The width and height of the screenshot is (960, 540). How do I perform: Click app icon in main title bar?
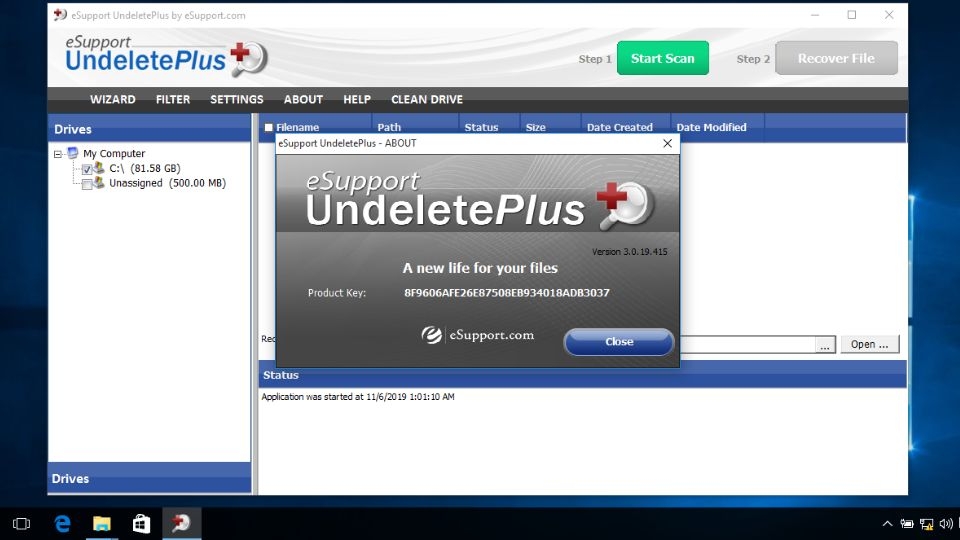[59, 15]
